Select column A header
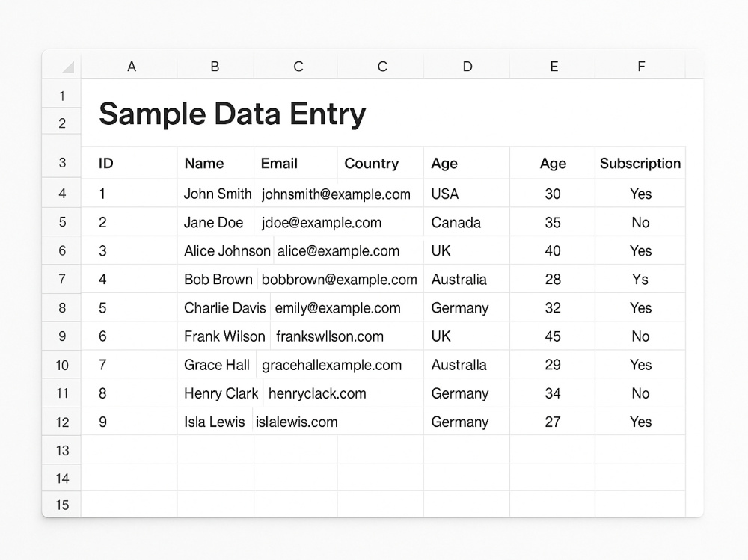 pos(131,67)
